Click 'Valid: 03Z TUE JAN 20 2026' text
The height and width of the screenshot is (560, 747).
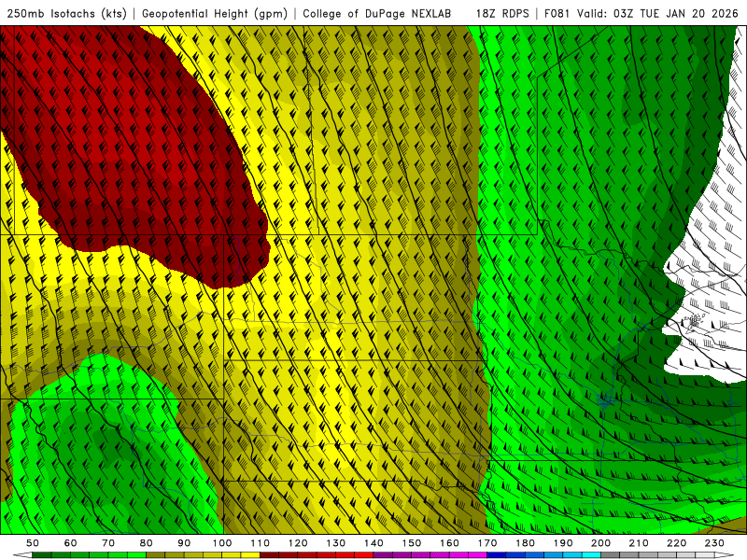(657, 13)
